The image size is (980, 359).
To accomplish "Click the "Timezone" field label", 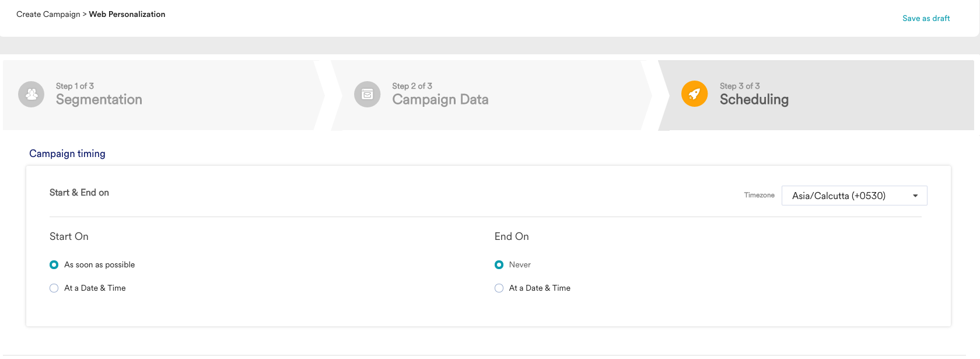I will point(759,196).
